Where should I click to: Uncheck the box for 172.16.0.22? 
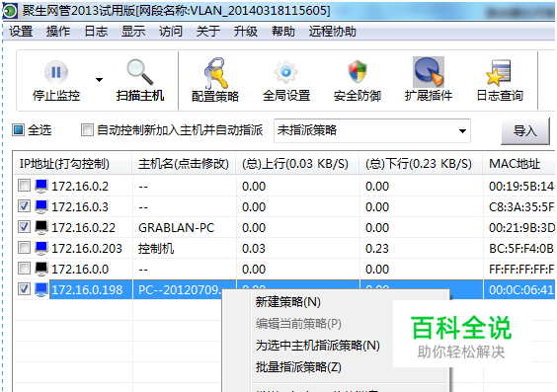click(x=24, y=226)
